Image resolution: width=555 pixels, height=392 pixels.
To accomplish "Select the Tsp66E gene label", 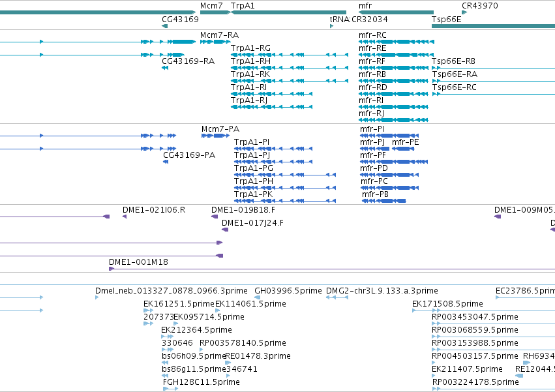I will point(446,19).
